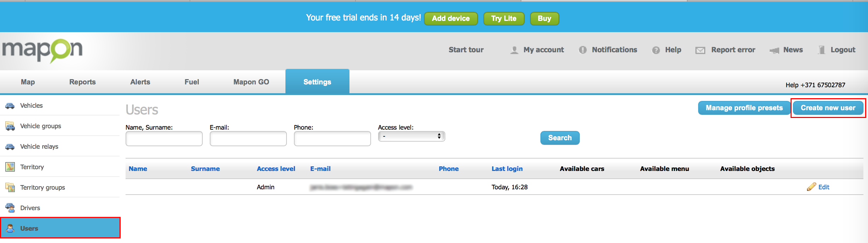Click the Vehicle relays icon
The image size is (868, 243).
coord(10,147)
